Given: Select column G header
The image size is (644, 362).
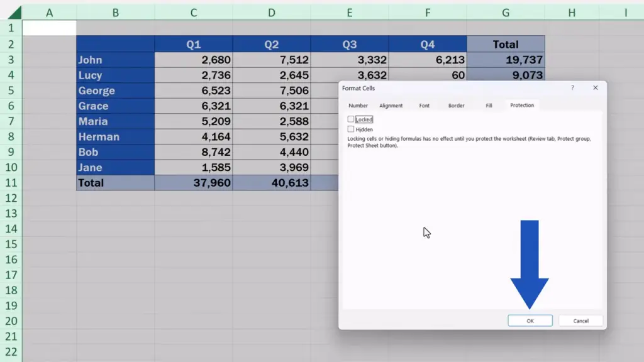Looking at the screenshot, I should click(505, 13).
